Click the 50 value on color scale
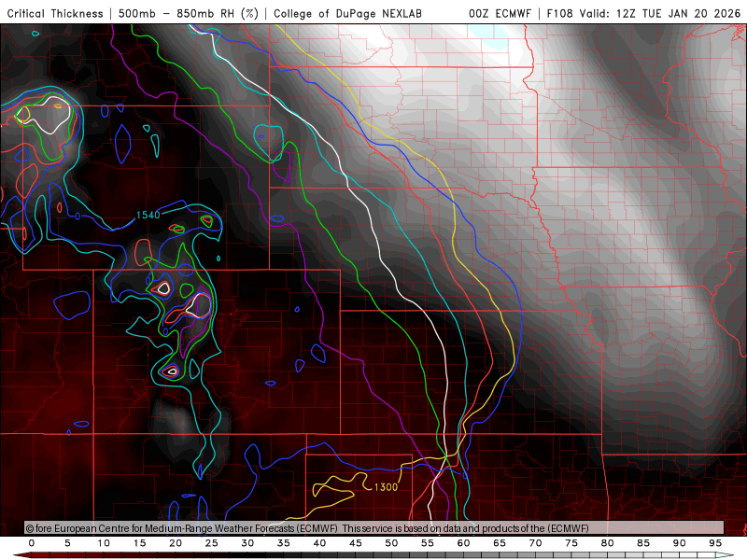The width and height of the screenshot is (747, 560). pyautogui.click(x=391, y=543)
